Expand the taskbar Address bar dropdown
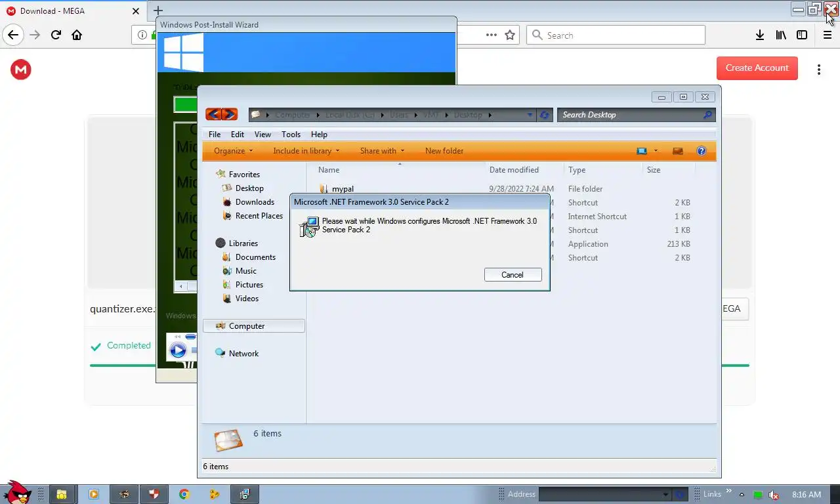 coord(665,494)
